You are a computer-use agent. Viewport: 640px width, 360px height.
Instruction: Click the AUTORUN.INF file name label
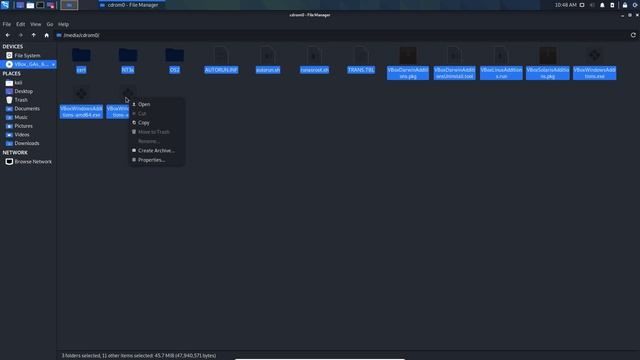221,70
